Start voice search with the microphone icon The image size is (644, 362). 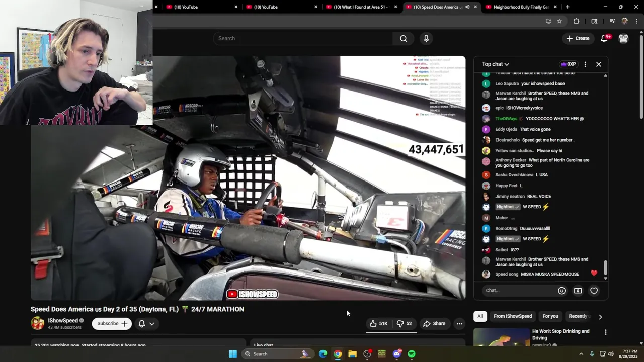426,38
